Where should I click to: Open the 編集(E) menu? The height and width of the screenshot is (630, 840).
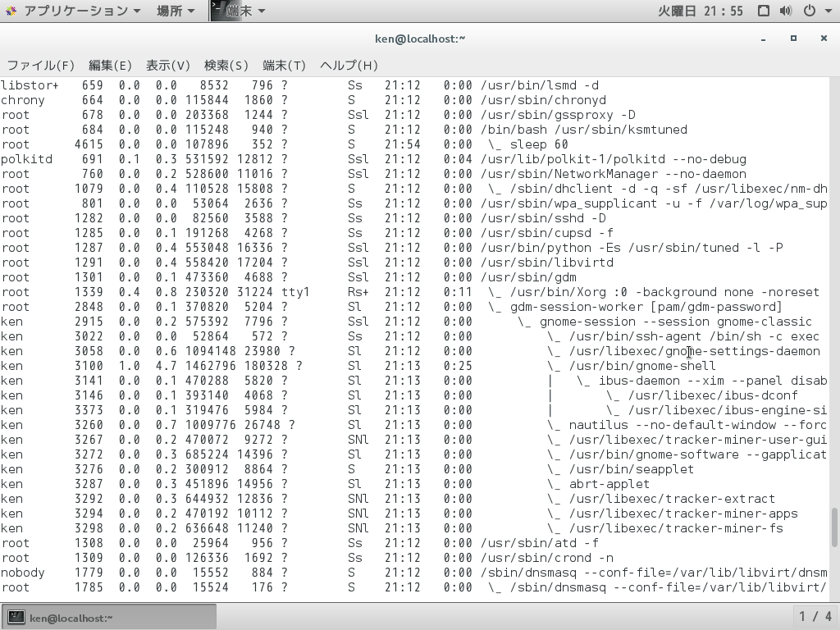point(110,66)
